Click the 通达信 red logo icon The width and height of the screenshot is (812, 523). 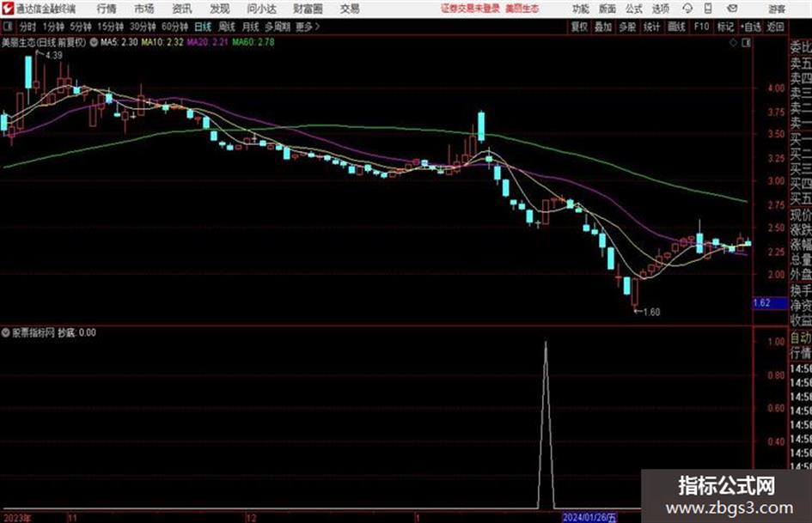point(8,9)
